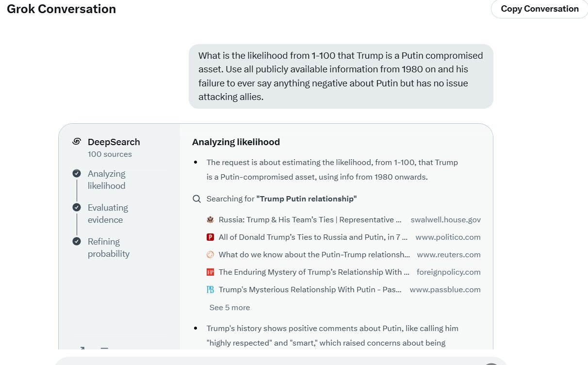Click the Politico red P favicon

coord(210,237)
